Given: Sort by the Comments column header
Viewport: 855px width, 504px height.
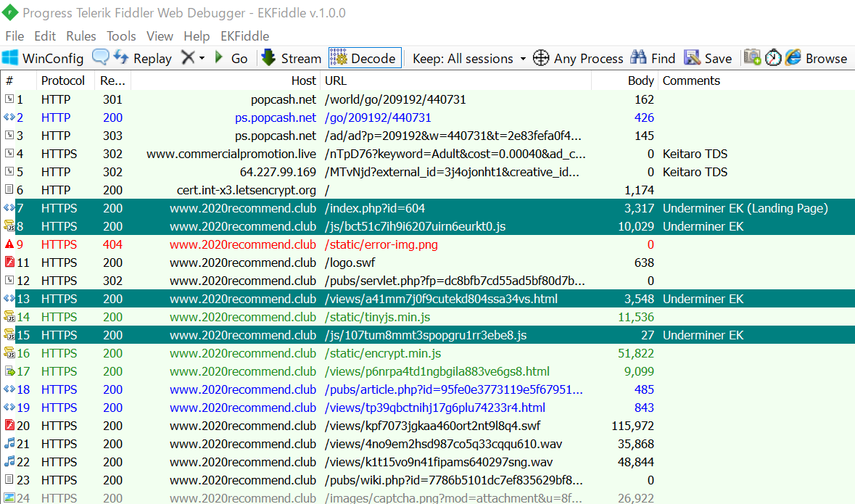Looking at the screenshot, I should 756,80.
